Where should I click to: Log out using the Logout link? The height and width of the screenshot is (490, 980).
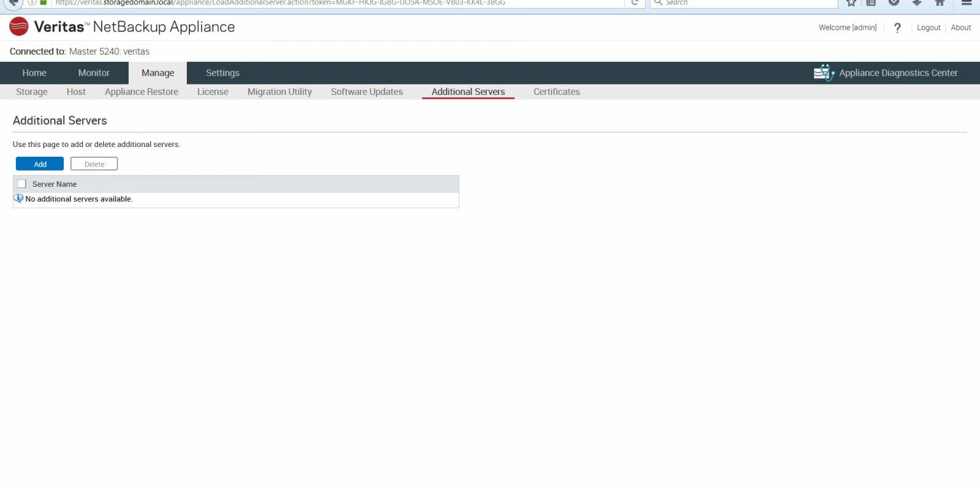tap(929, 28)
